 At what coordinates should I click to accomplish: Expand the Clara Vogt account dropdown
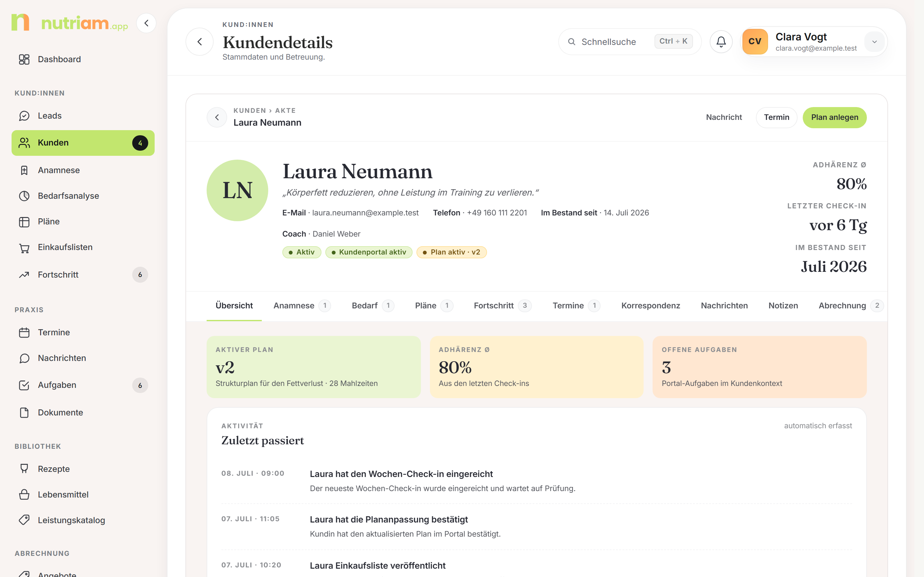874,42
